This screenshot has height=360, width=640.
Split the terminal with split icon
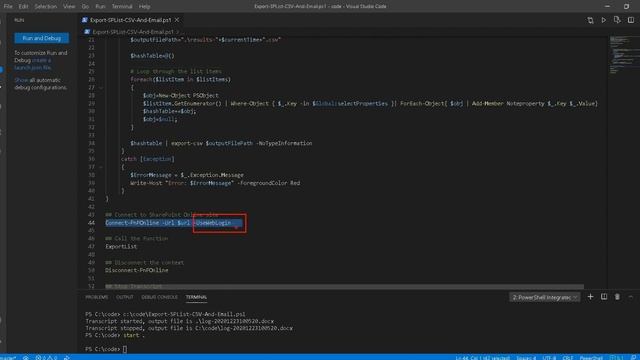coord(604,297)
